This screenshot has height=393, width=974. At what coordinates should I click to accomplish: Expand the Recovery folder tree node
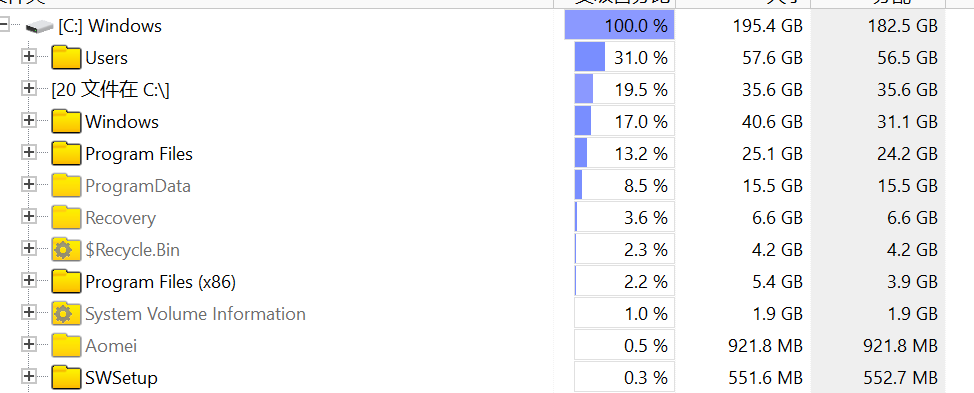[x=29, y=216]
